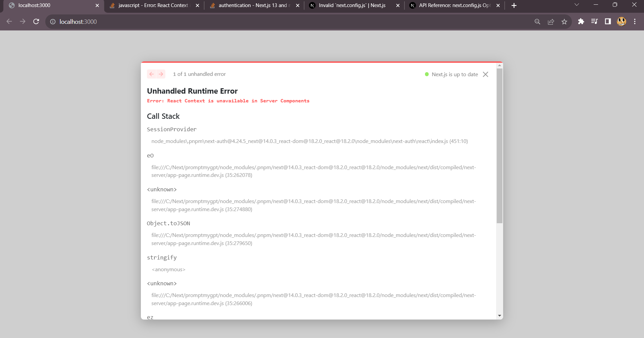View site information icon in address bar
The image size is (644, 338).
[x=53, y=21]
